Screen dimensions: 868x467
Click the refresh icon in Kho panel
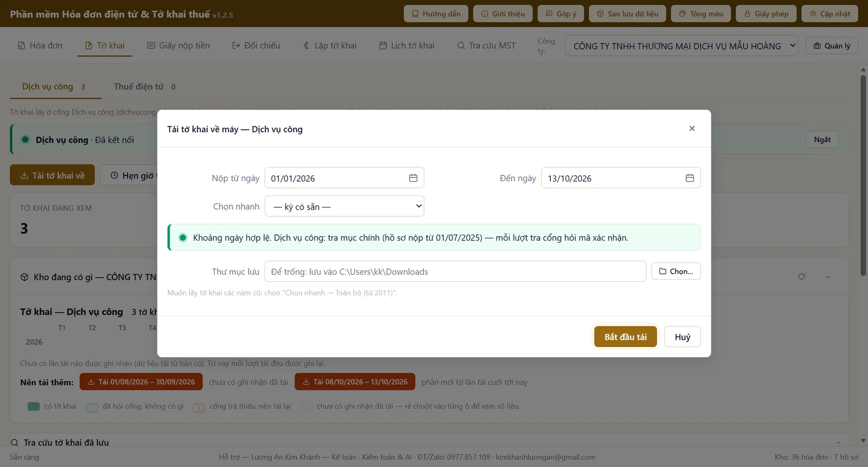click(801, 277)
